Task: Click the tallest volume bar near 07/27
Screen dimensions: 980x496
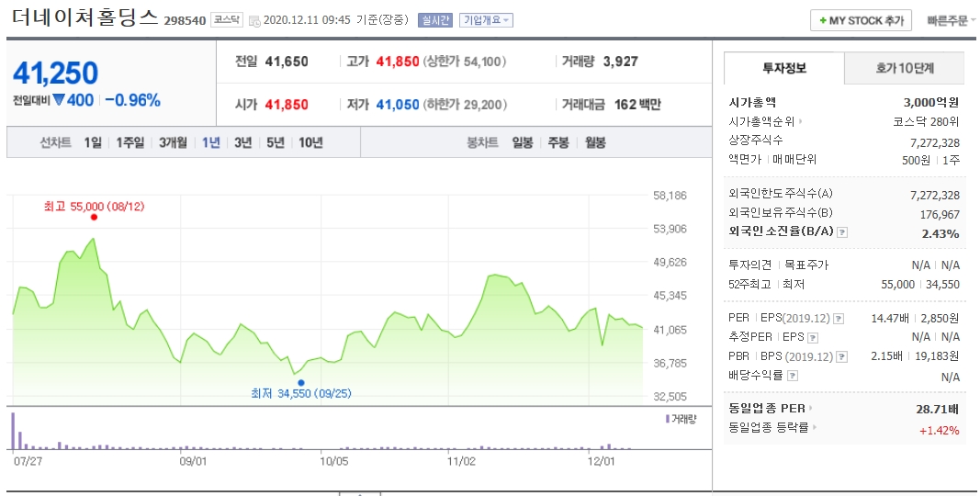Action: coord(13,431)
